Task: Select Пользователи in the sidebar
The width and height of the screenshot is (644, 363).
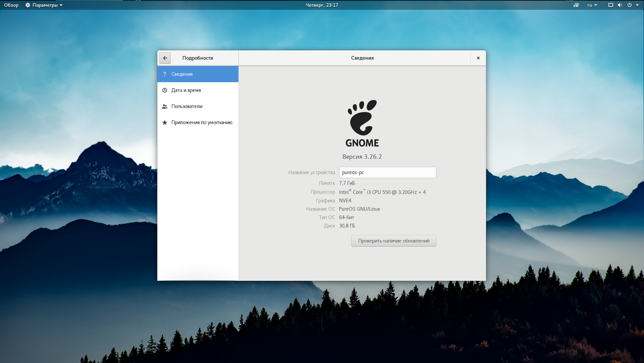Action: (198, 106)
